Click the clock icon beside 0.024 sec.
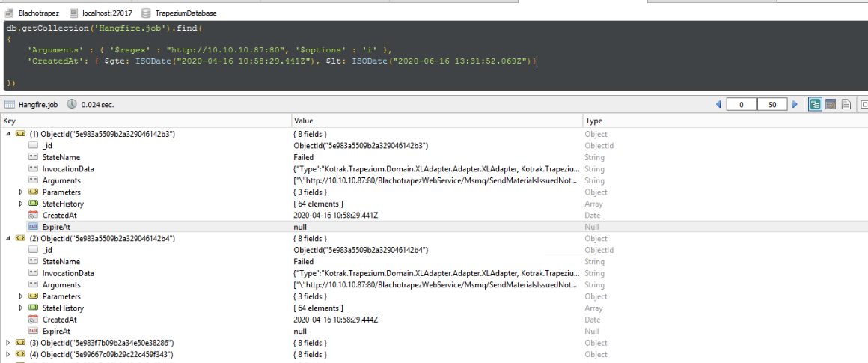 coord(72,104)
